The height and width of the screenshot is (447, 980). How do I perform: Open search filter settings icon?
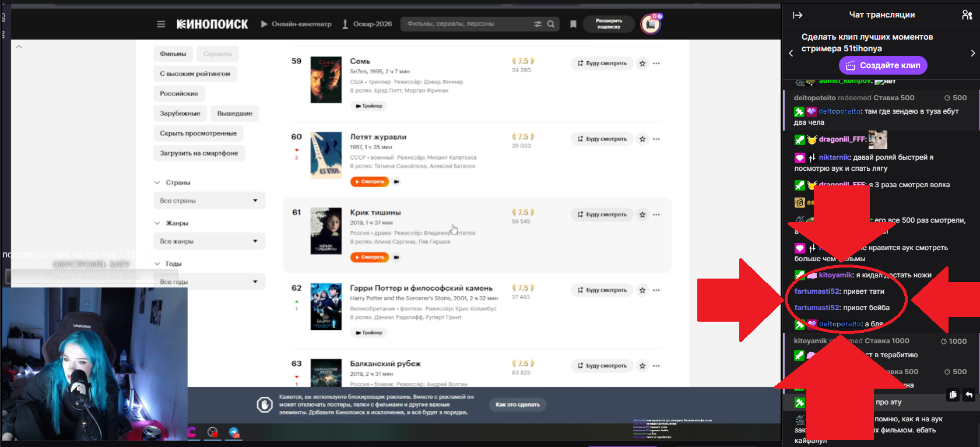coord(538,24)
